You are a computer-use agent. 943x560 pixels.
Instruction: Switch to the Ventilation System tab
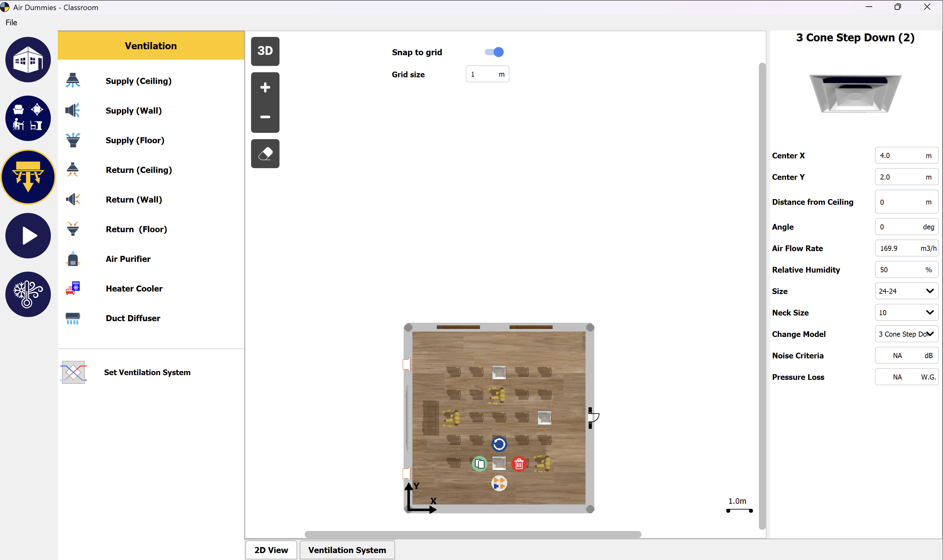(x=347, y=550)
